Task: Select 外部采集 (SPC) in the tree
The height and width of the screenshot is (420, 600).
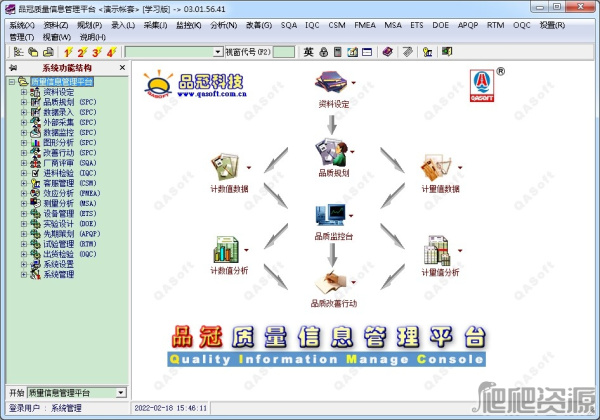Action: pyautogui.click(x=70, y=122)
